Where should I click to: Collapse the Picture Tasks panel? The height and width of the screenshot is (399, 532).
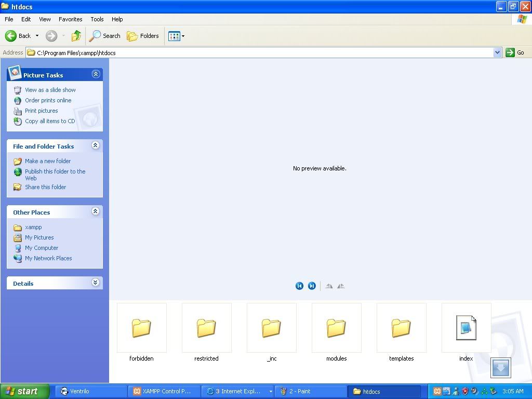pos(96,74)
